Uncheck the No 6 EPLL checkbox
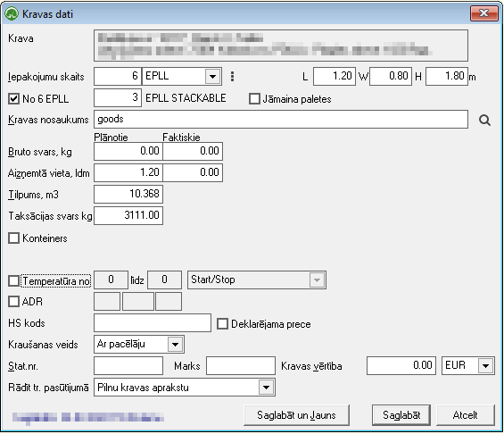The width and height of the screenshot is (504, 434). (13, 99)
